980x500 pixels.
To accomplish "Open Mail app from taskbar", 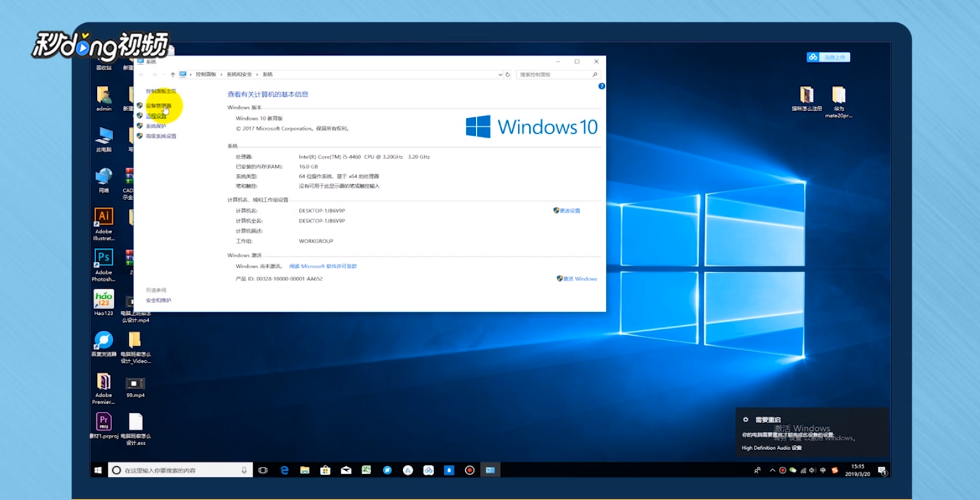I will pyautogui.click(x=346, y=470).
